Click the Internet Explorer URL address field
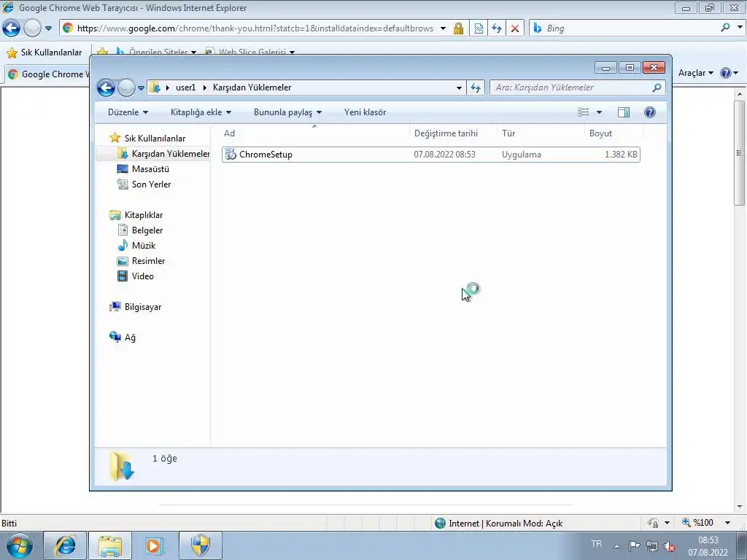This screenshot has height=560, width=747. (255, 28)
